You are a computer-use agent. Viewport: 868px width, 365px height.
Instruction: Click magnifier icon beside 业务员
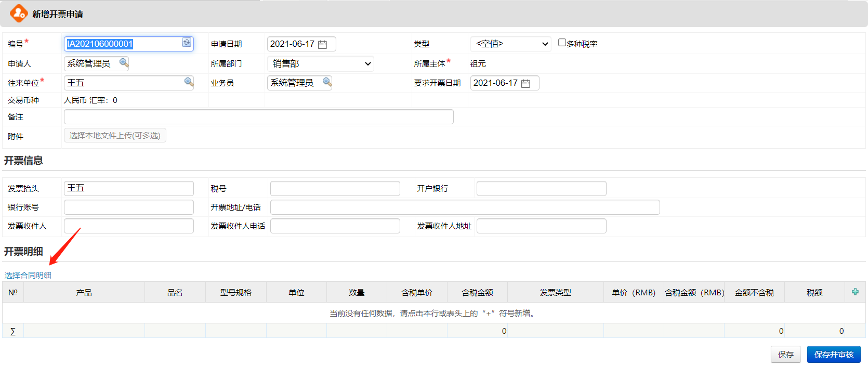tap(326, 82)
